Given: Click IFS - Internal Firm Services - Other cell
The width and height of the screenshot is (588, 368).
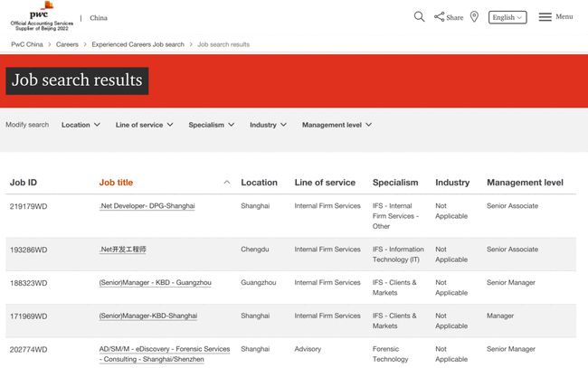Looking at the screenshot, I should [x=395, y=216].
